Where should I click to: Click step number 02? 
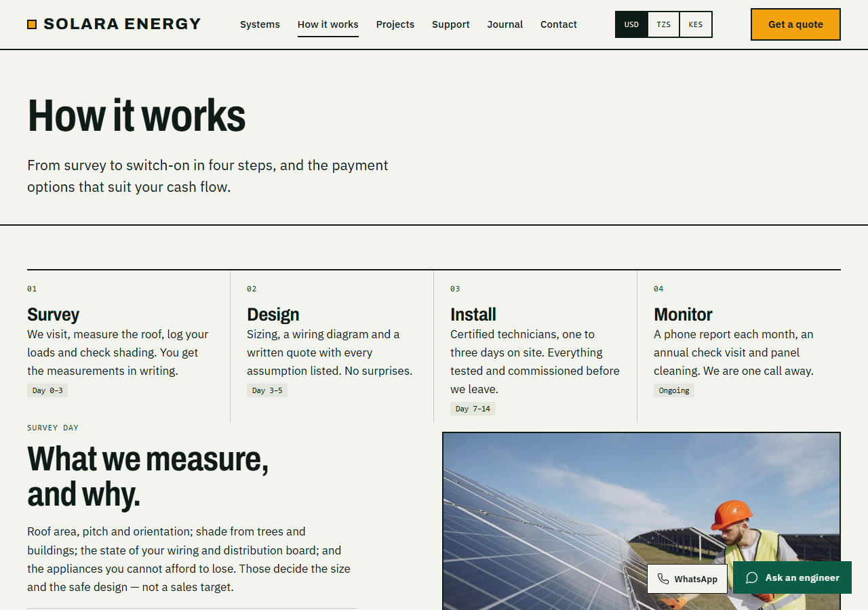[252, 289]
